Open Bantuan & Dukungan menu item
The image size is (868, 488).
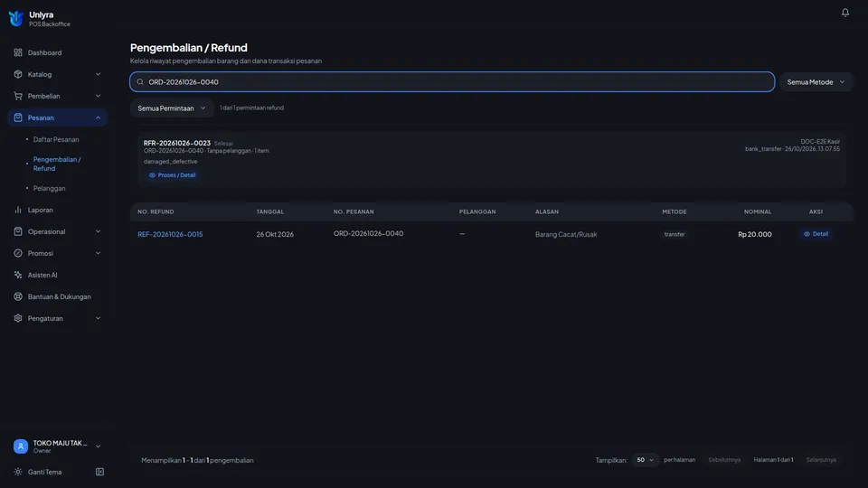(58, 296)
